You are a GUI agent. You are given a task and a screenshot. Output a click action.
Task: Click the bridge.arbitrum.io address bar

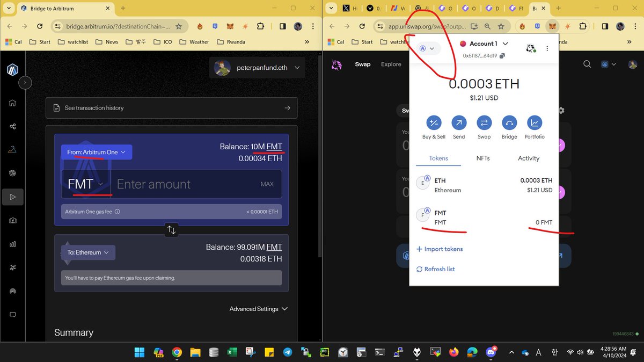tap(118, 26)
